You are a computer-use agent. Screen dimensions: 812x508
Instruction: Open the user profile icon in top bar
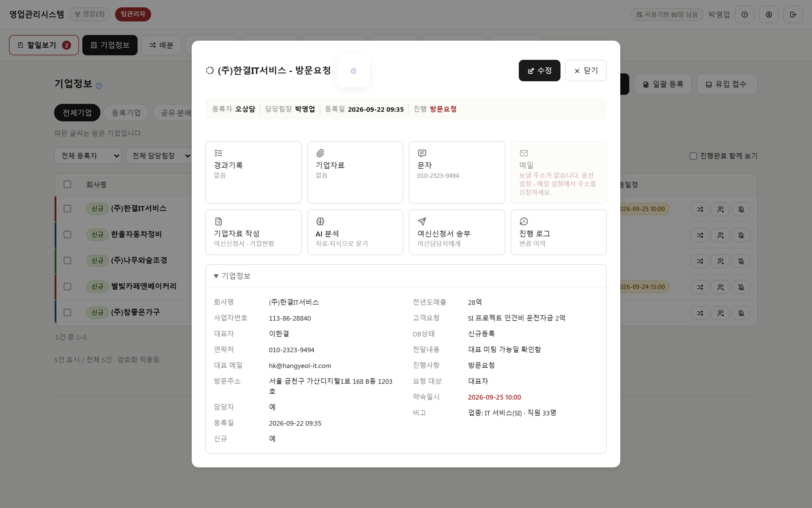tap(769, 14)
